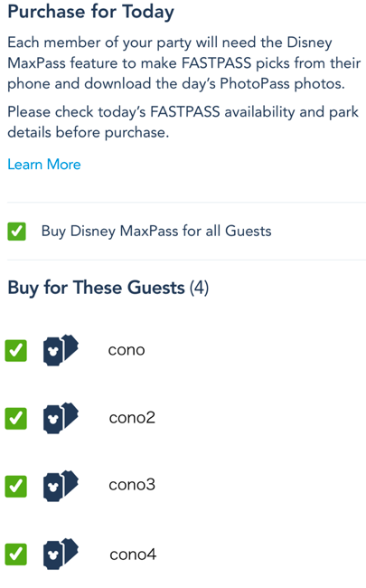Uncheck guest cono3's checkbox
Image resolution: width=366 pixels, height=588 pixels.
(x=15, y=487)
